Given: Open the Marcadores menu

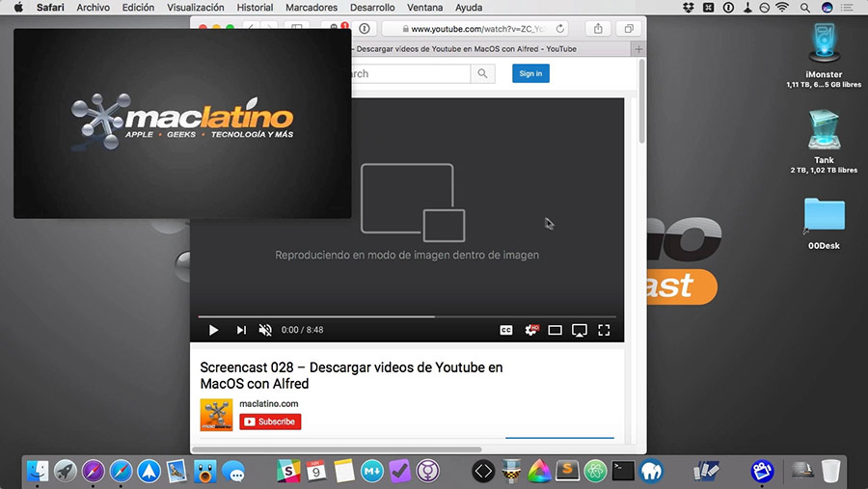Looking at the screenshot, I should (x=312, y=7).
